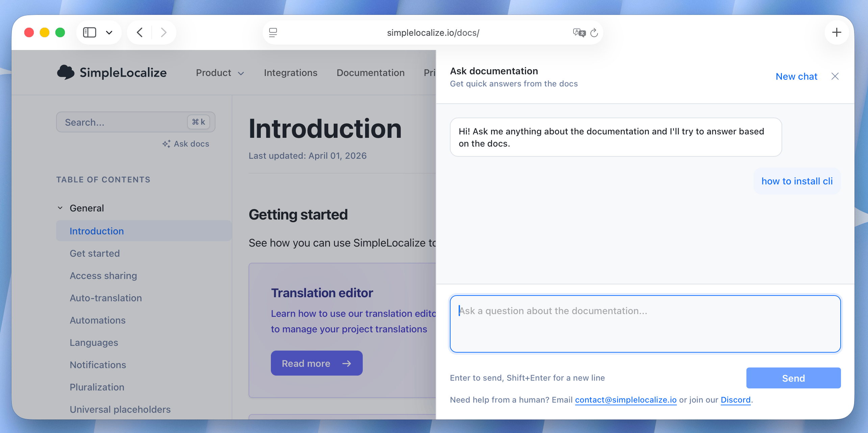This screenshot has height=433, width=868.
Task: Click the question textarea in chat panel
Action: [645, 324]
